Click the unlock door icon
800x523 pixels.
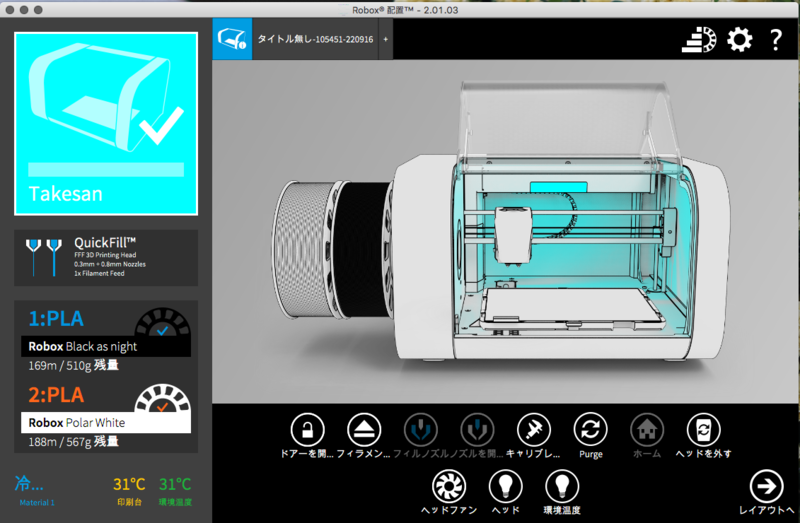click(x=307, y=430)
